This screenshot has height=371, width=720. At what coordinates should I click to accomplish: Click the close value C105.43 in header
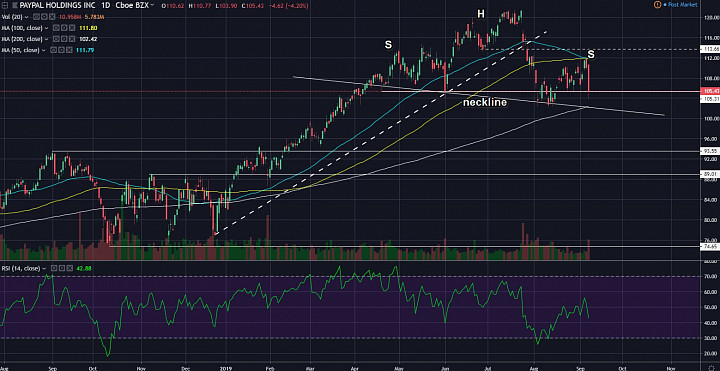pyautogui.click(x=253, y=6)
